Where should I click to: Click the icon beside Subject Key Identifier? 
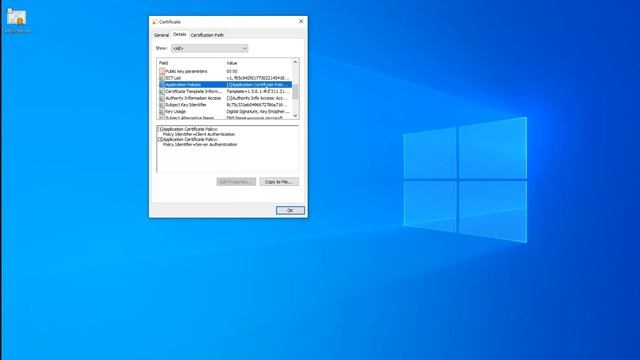coord(162,105)
